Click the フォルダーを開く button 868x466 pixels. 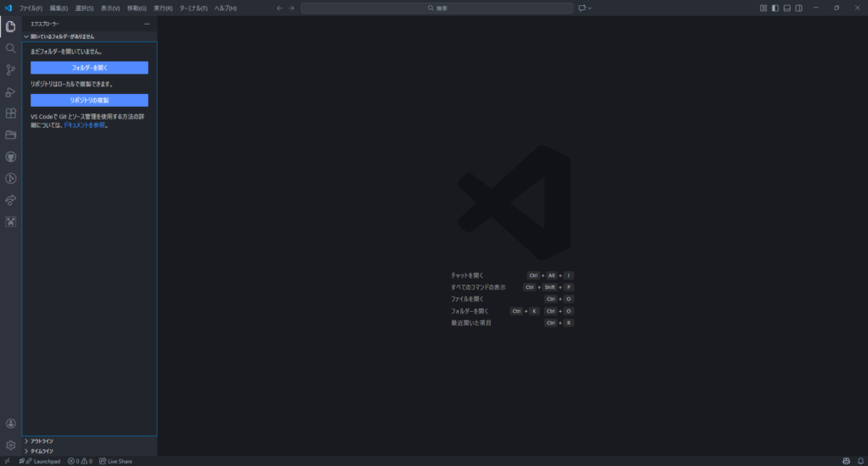89,68
